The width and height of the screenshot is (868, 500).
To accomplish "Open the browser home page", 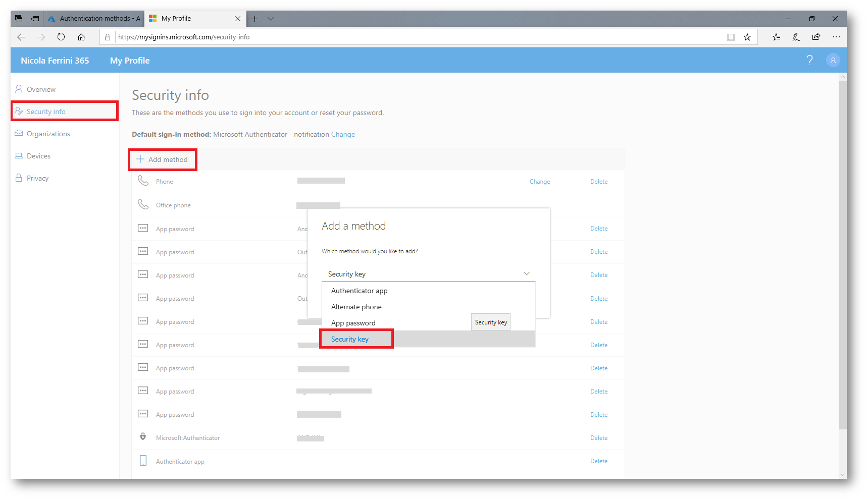I will click(x=81, y=37).
